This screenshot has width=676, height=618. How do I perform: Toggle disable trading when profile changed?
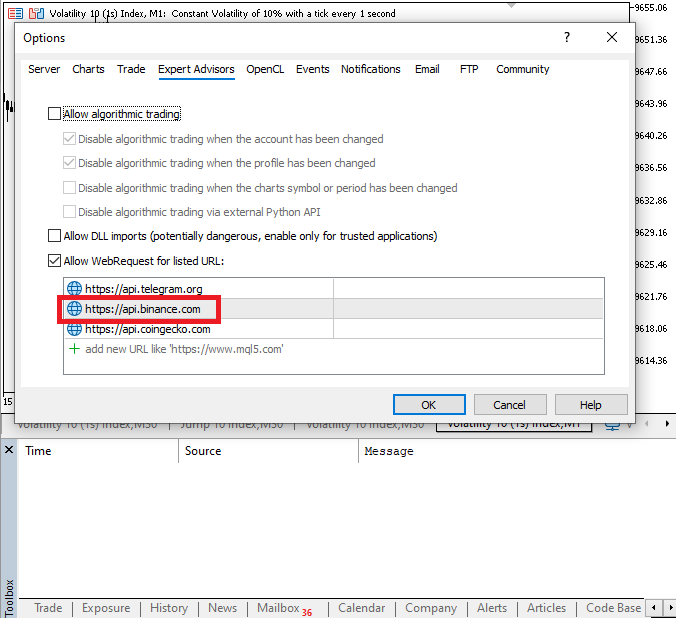point(69,163)
